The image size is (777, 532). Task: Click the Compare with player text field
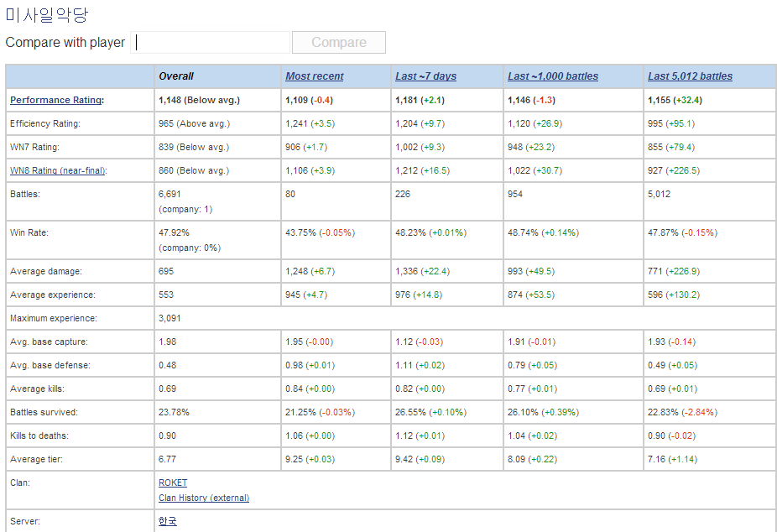coord(211,43)
